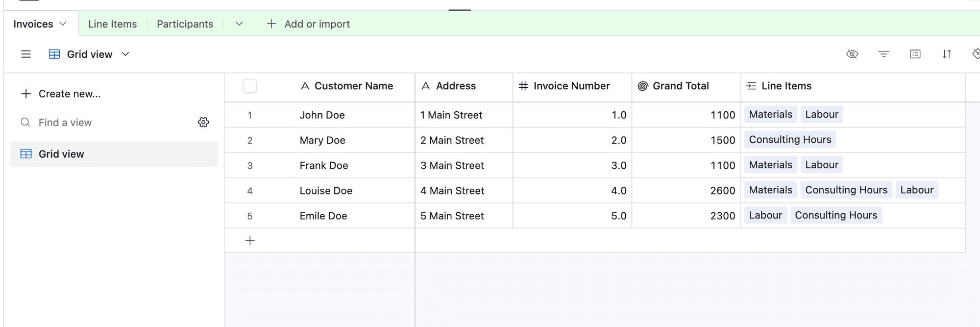Viewport: 980px width, 327px height.
Task: Click the text type icon of Address column
Action: (426, 86)
